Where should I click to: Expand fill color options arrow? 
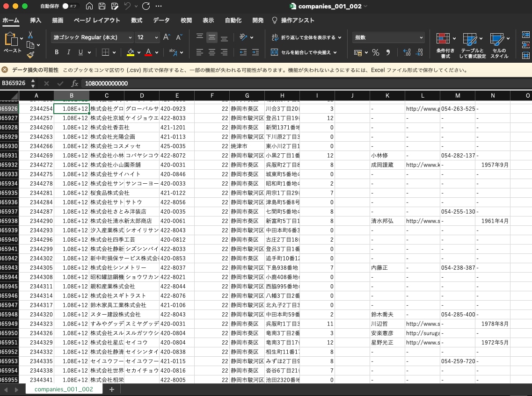pos(139,52)
